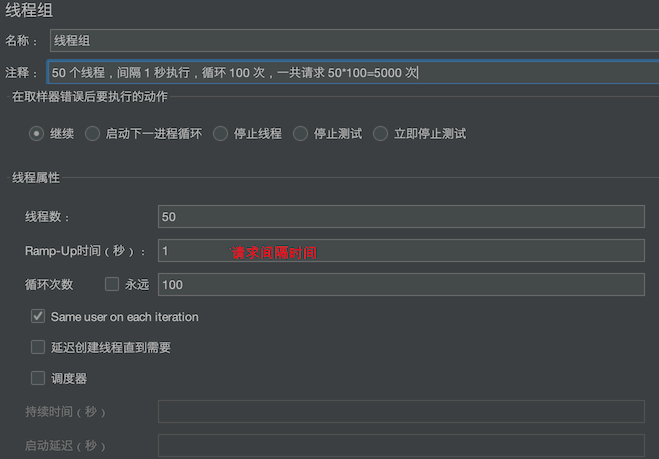Pick the 立即停止测试 option
Screen dimensions: 659x459
coord(380,134)
